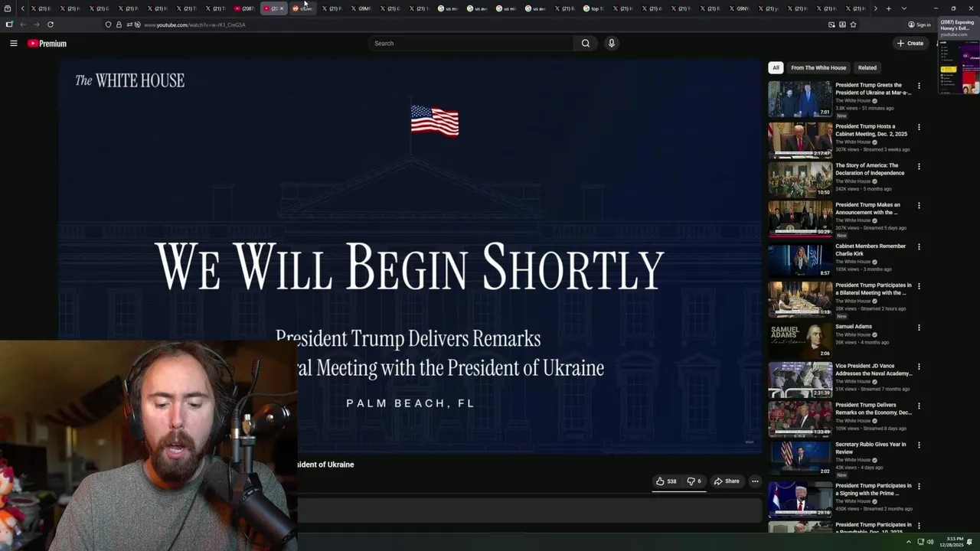
Task: Go forward with browser forward arrow
Action: [36, 24]
